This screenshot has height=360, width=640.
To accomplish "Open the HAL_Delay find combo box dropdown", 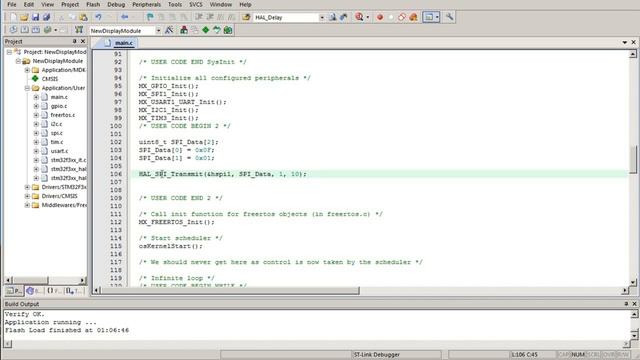I will (322, 18).
